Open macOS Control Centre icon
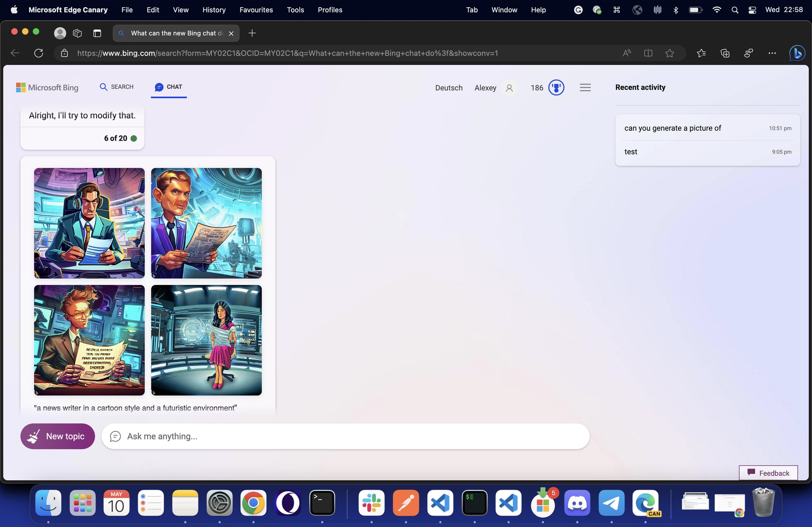The image size is (812, 527). [x=752, y=10]
